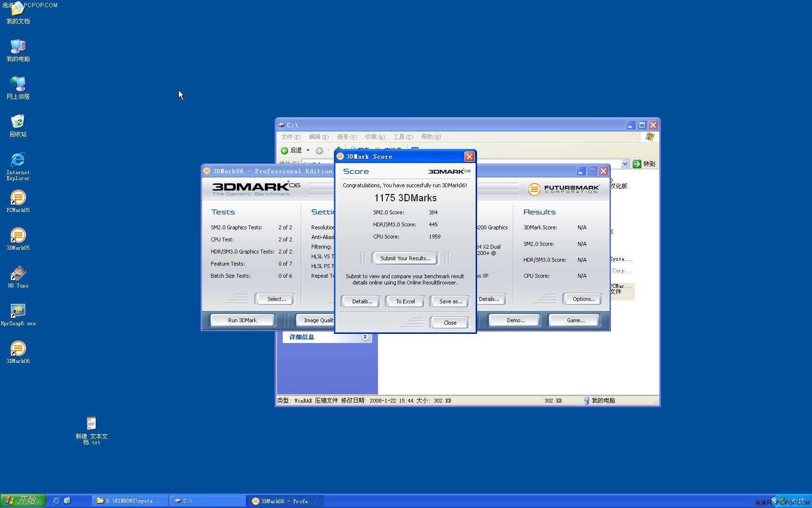Open the 工具 menu in the C:\ window
The image size is (812, 508).
coord(403,137)
